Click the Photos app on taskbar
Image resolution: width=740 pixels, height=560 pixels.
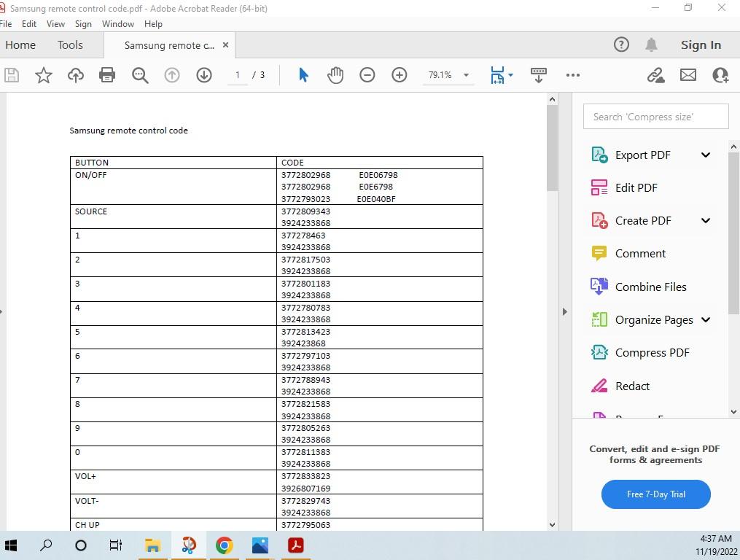tap(260, 545)
